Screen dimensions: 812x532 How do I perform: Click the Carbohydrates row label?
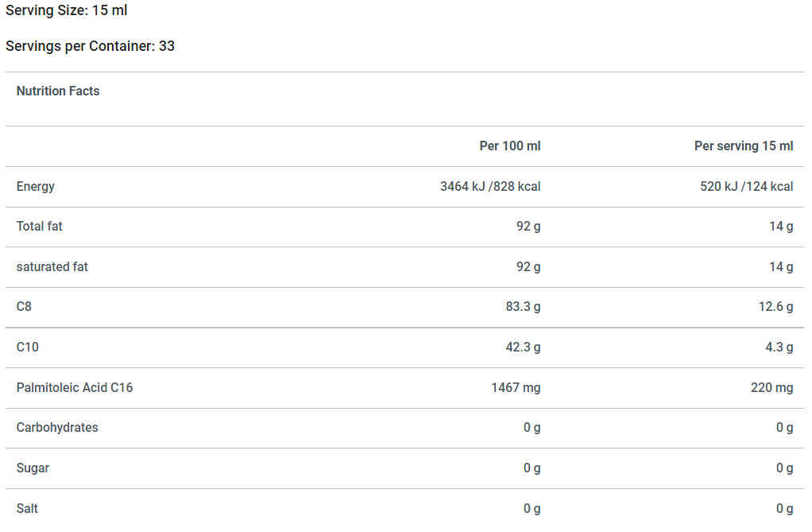click(x=57, y=428)
